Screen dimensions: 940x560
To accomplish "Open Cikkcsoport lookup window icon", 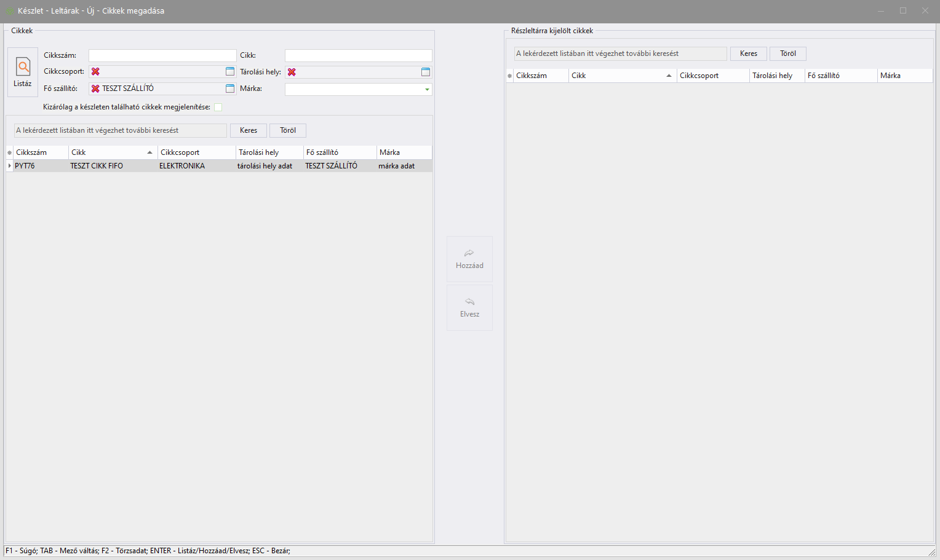I will coord(230,72).
